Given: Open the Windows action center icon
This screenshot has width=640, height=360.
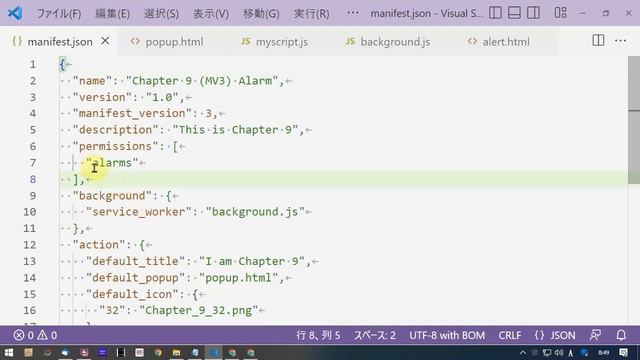Looking at the screenshot, I should tap(623, 353).
